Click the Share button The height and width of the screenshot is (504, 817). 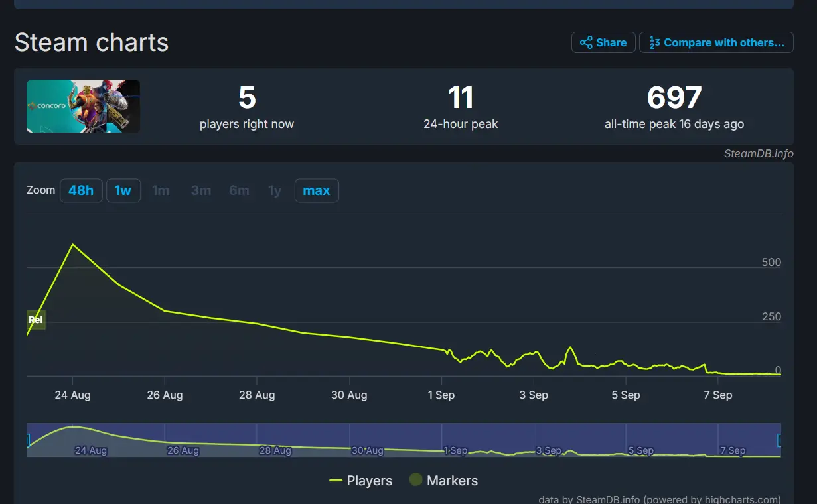[603, 42]
